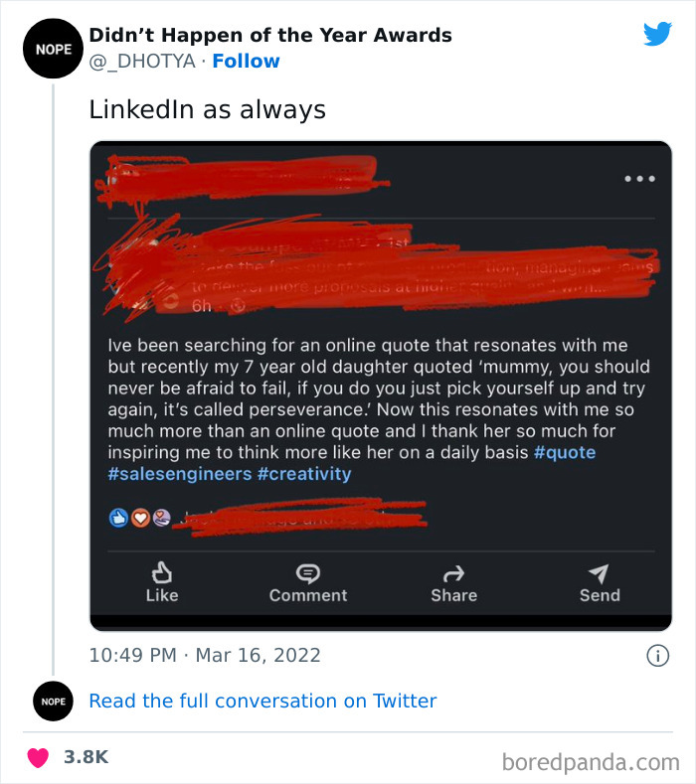The width and height of the screenshot is (696, 784).
Task: Open the 10:49 PM Mar 16, 2022 timestamp
Action: point(205,655)
